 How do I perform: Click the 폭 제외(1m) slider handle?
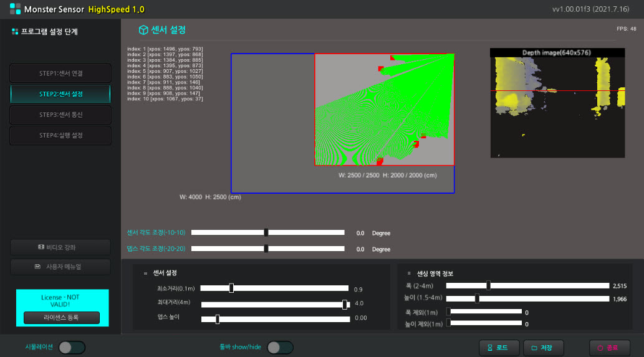448,312
